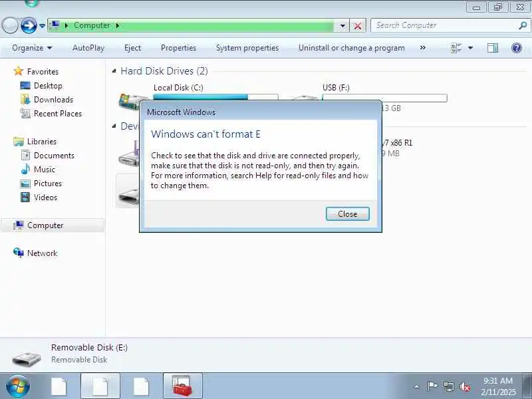Open Action Center flag icon
The width and height of the screenshot is (532, 399).
coord(432,386)
